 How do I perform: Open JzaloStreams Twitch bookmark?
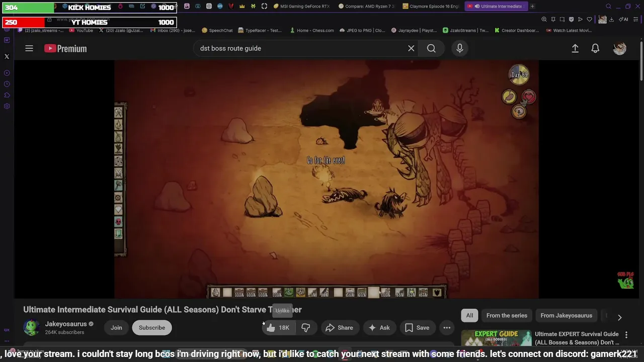465,30
